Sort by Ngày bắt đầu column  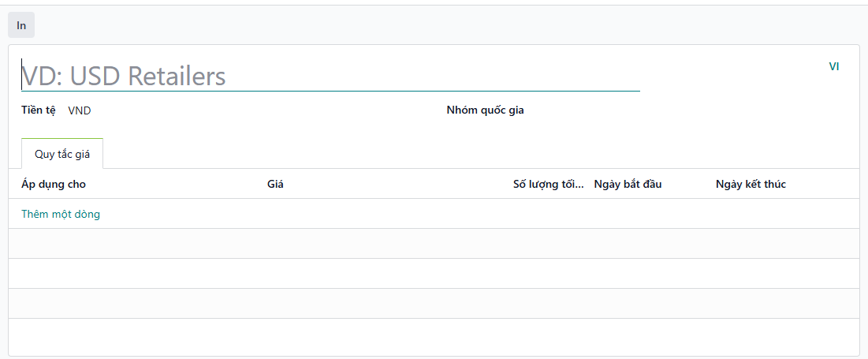(x=628, y=184)
